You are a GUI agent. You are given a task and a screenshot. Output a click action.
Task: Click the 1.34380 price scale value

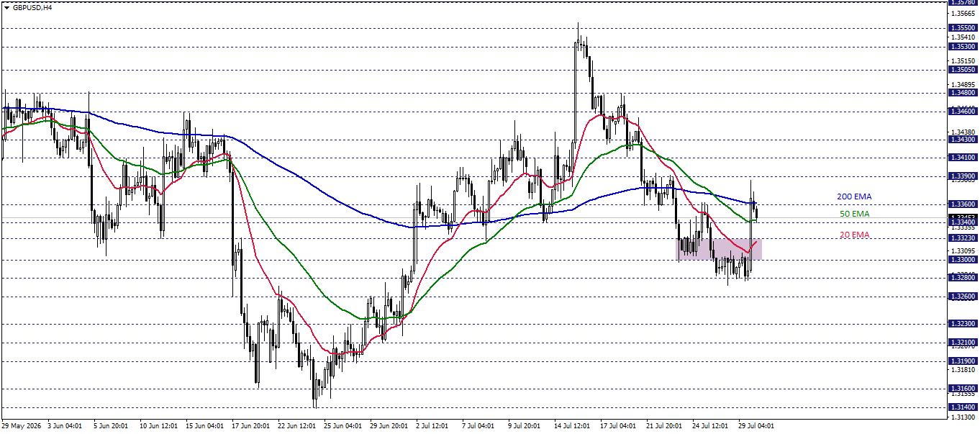pyautogui.click(x=963, y=132)
